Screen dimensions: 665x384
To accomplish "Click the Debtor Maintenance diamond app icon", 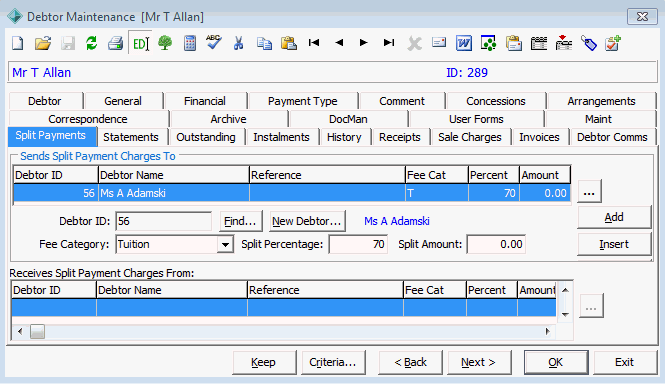I will pos(15,17).
